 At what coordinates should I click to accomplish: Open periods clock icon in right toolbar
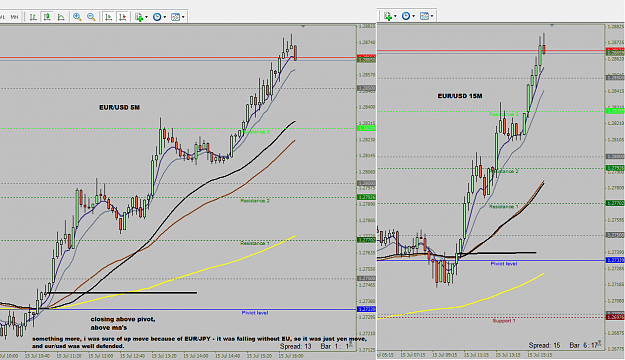tap(406, 16)
